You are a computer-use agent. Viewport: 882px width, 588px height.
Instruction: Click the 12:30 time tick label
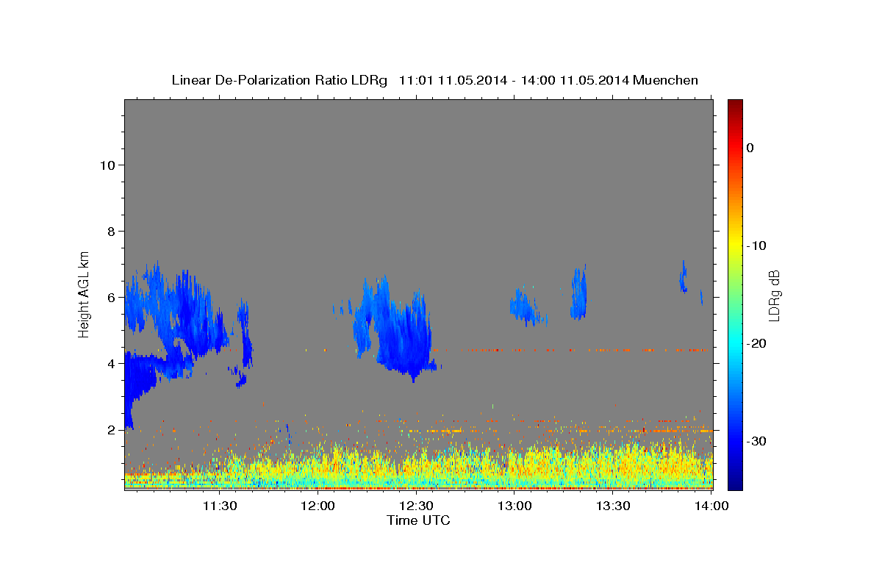[417, 506]
